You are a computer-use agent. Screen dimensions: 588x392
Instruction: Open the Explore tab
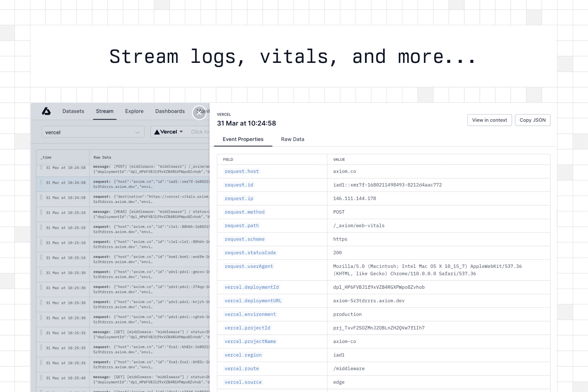134,111
